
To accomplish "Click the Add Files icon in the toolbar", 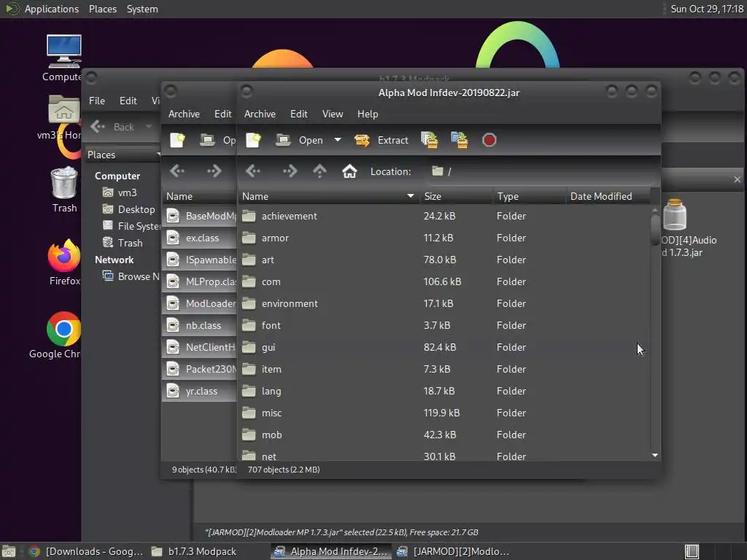I will (x=430, y=140).
